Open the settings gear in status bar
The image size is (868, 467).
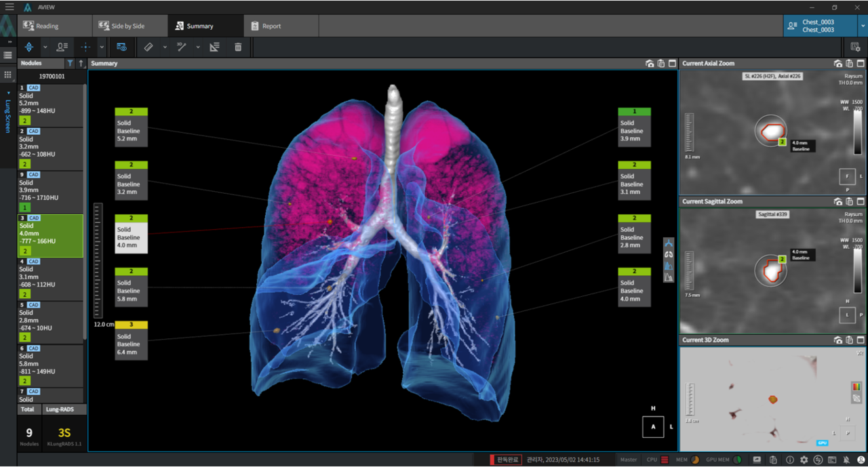tap(804, 460)
